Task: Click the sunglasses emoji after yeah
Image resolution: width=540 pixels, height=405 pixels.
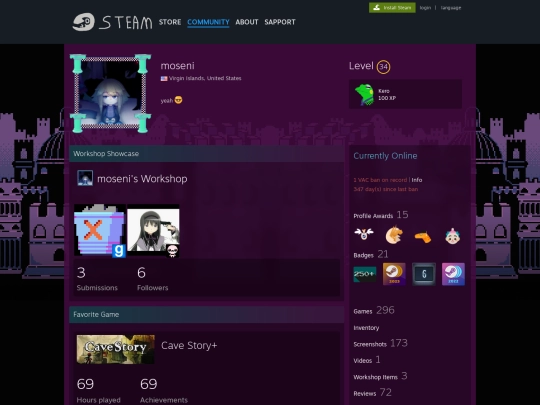Action: 178,100
